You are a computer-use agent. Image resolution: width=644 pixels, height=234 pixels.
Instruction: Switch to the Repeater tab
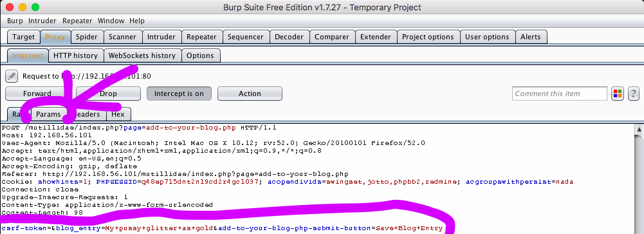pos(201,37)
